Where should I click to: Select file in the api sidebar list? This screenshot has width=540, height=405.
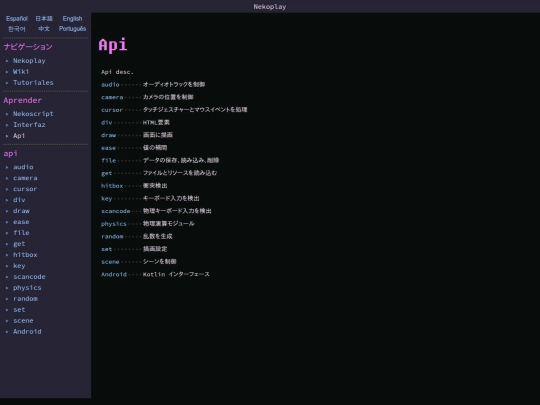(21, 233)
